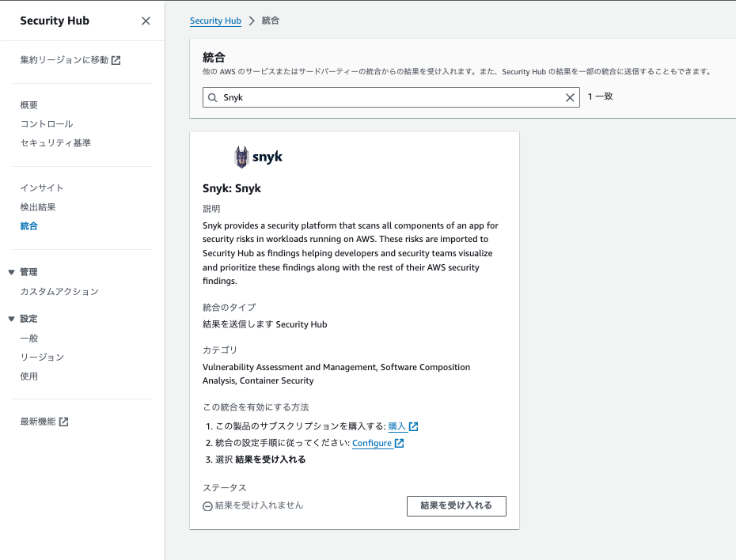Select 統合 in the sidebar
Viewport: 736px width, 560px height.
tap(29, 226)
